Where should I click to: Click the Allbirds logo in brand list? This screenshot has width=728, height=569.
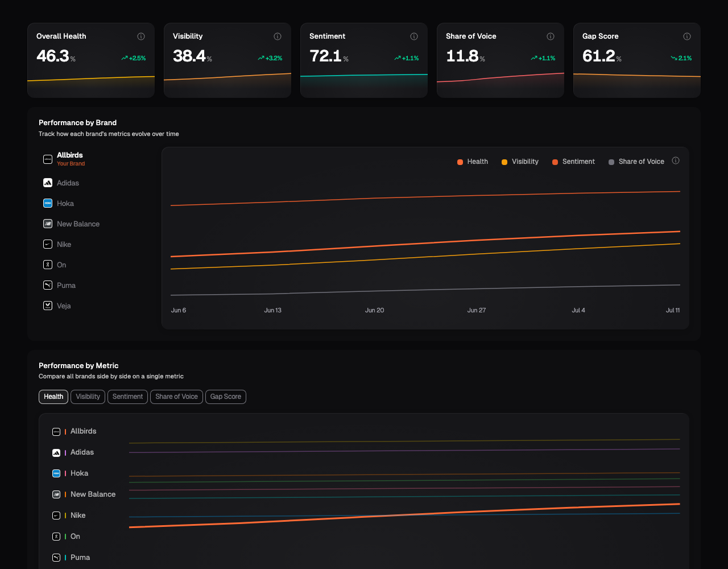[48, 159]
